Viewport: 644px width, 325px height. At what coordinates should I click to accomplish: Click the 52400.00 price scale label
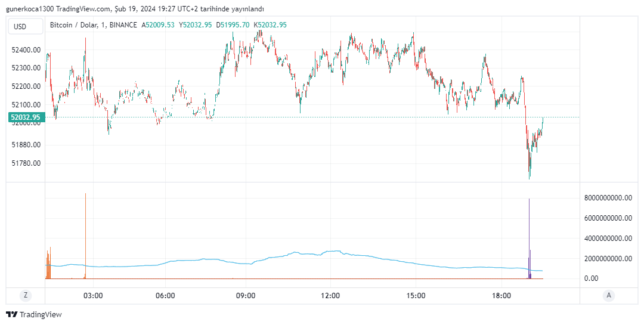(26, 50)
